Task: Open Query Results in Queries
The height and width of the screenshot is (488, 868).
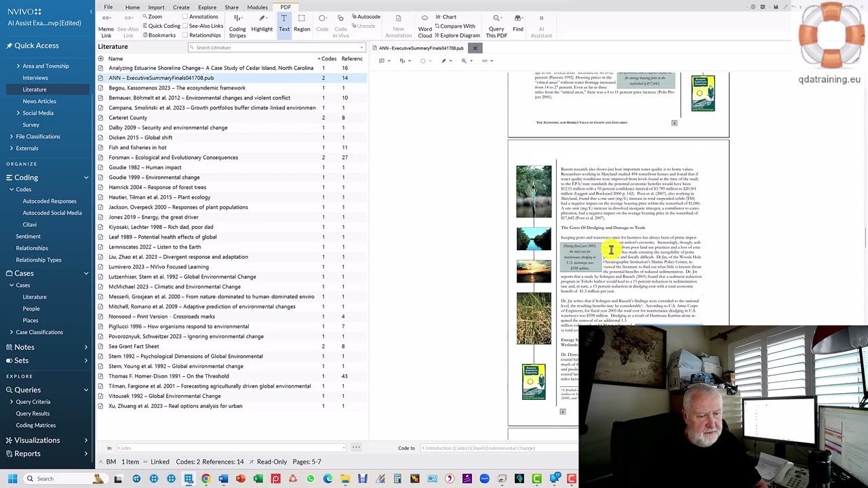Action: (x=33, y=413)
